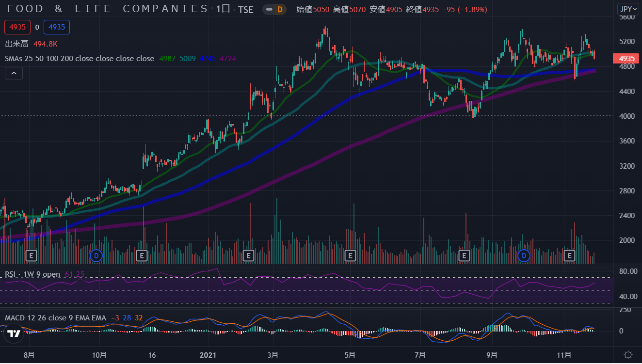The image size is (642, 364).
Task: Click the 0 spread value between price buttons
Action: tap(37, 27)
